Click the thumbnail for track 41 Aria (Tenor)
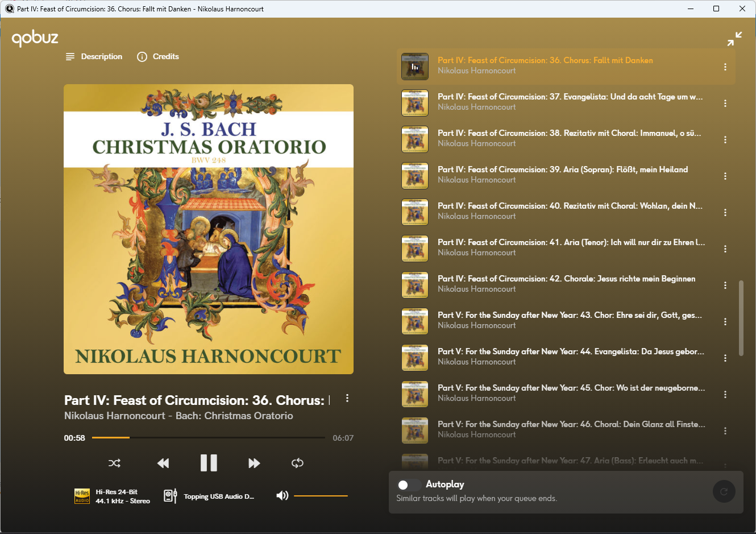 pos(415,249)
